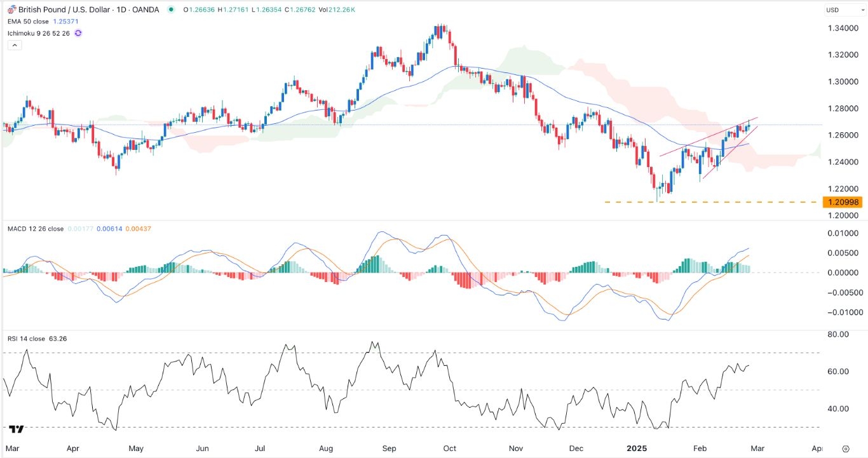
Task: Click the Jul label on the time axis
Action: pos(261,448)
